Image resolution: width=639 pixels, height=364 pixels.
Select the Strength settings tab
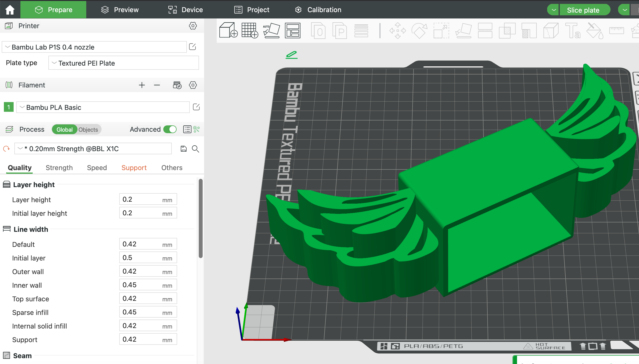pyautogui.click(x=59, y=167)
